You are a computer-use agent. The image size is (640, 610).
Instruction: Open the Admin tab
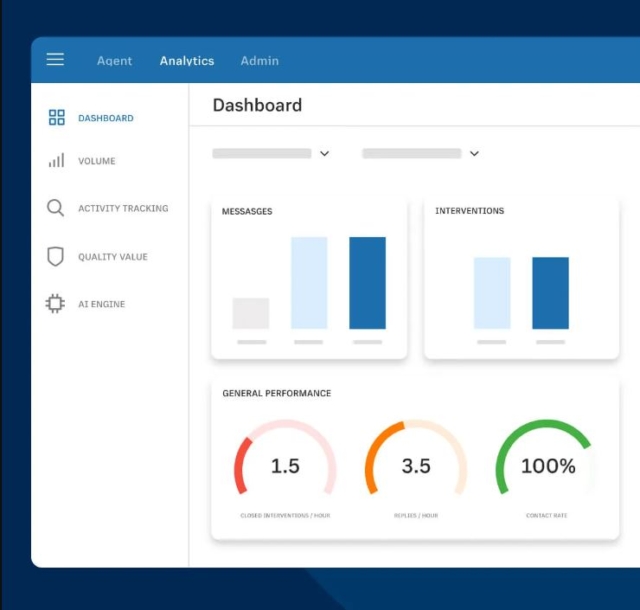259,61
